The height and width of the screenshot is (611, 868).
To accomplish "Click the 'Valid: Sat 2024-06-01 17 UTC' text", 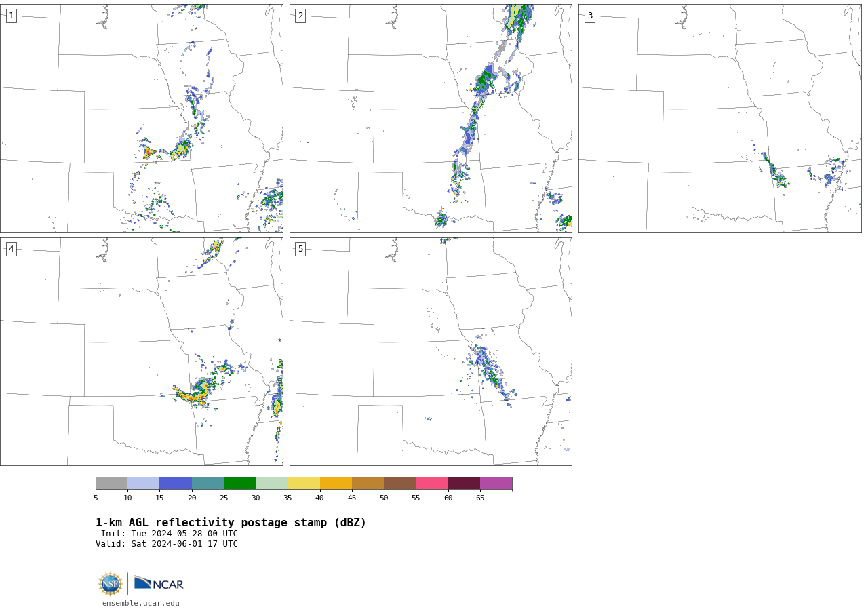I will [167, 544].
